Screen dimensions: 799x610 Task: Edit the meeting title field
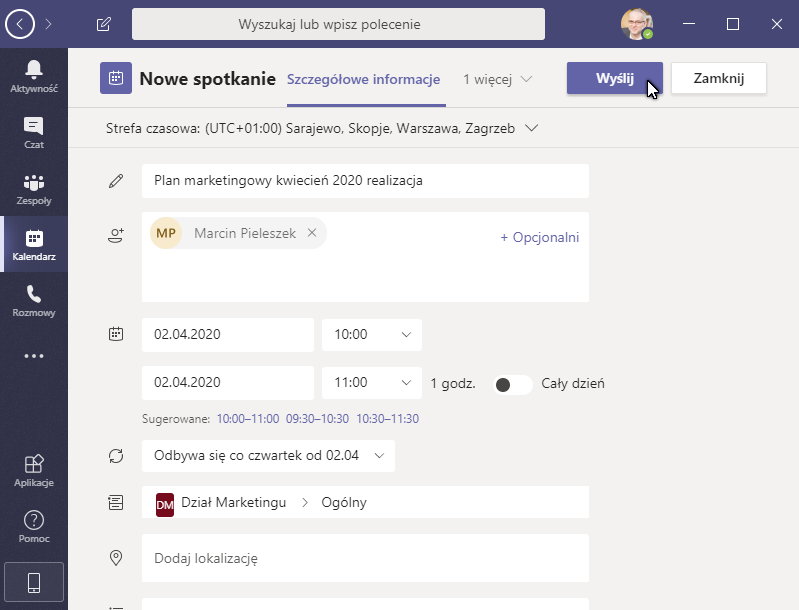365,181
